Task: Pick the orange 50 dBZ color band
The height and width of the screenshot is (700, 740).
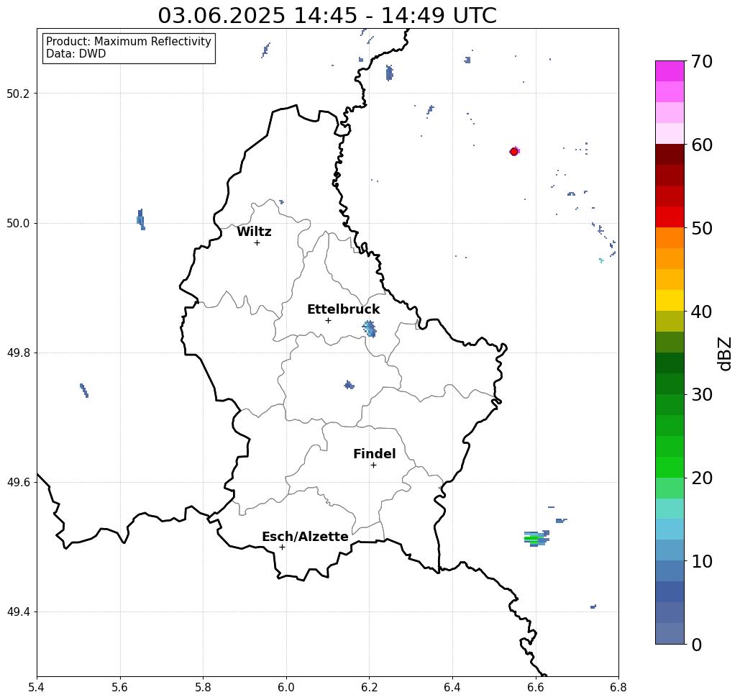Action: (670, 238)
